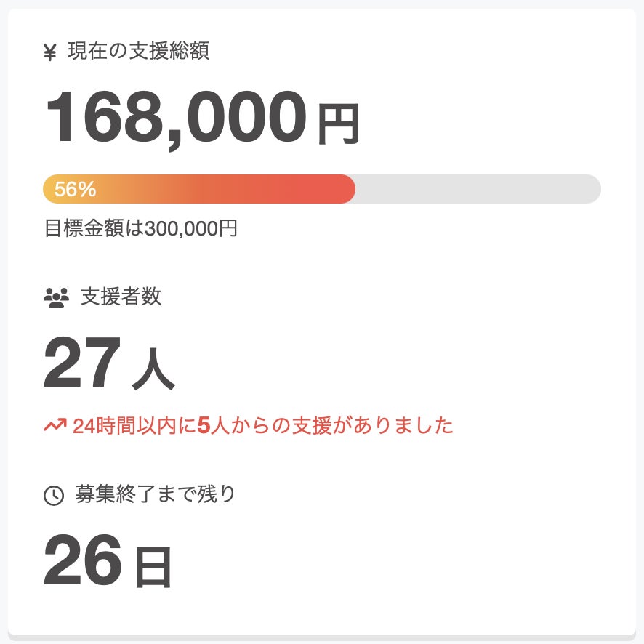Click the bold 5 in the red notice
The height and width of the screenshot is (644, 644).
[204, 425]
